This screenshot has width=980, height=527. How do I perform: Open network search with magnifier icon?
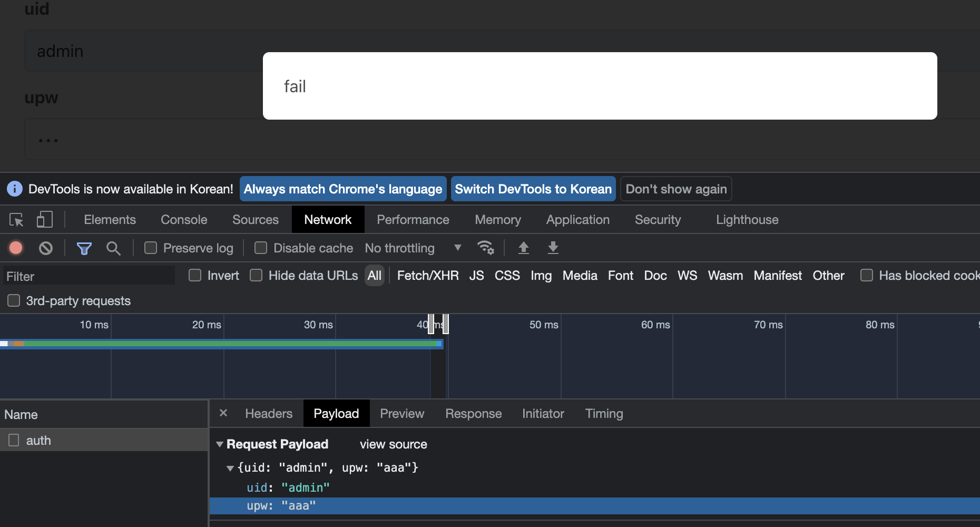113,248
